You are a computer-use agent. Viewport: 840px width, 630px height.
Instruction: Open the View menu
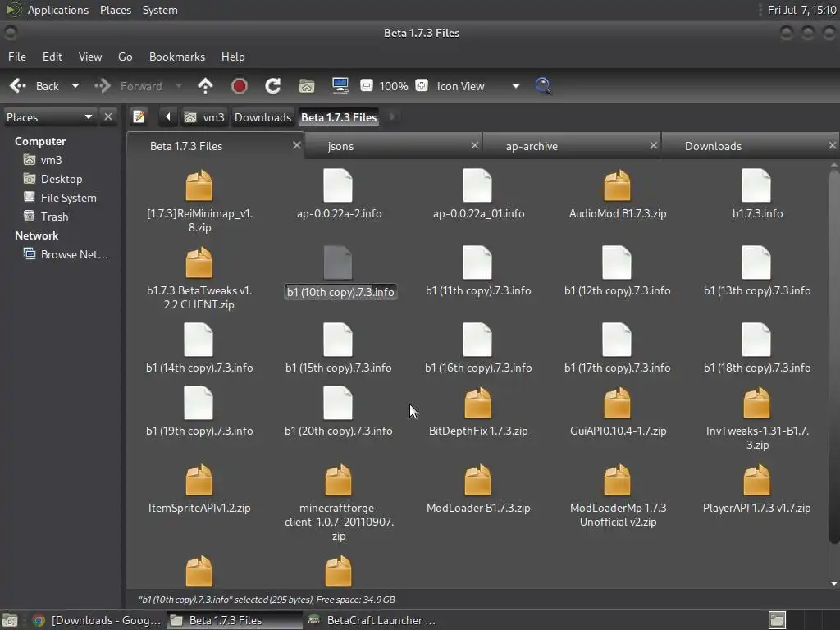pos(90,57)
